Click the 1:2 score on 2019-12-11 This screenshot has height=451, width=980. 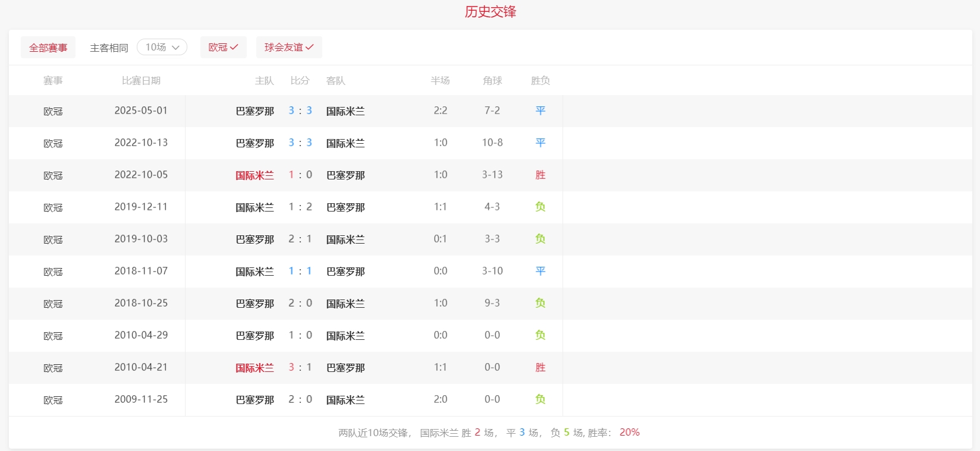300,207
